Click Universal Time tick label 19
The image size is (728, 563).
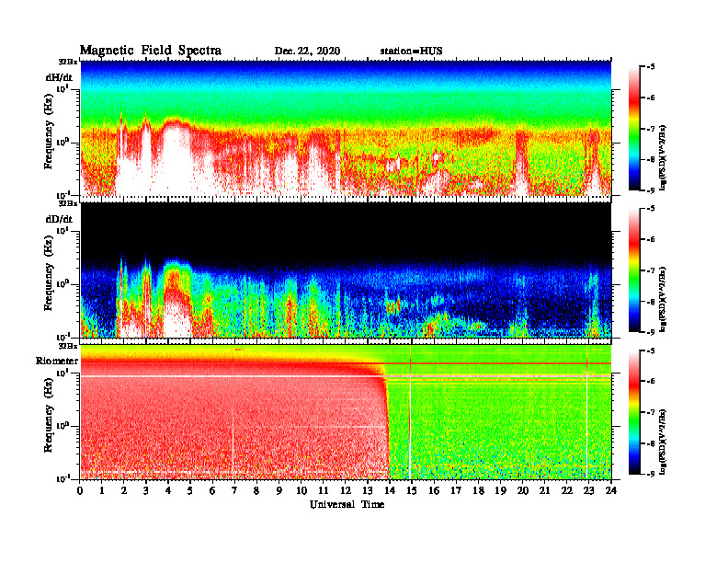500,490
